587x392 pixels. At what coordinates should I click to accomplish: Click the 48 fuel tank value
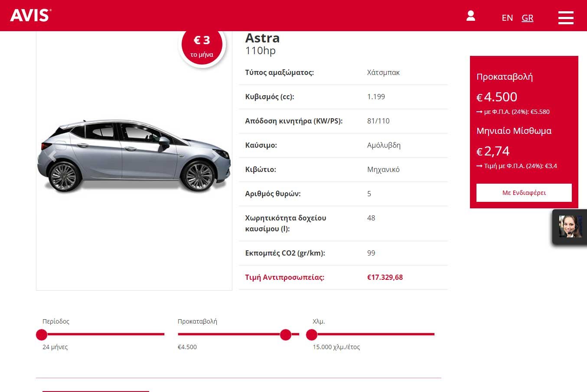pyautogui.click(x=371, y=218)
